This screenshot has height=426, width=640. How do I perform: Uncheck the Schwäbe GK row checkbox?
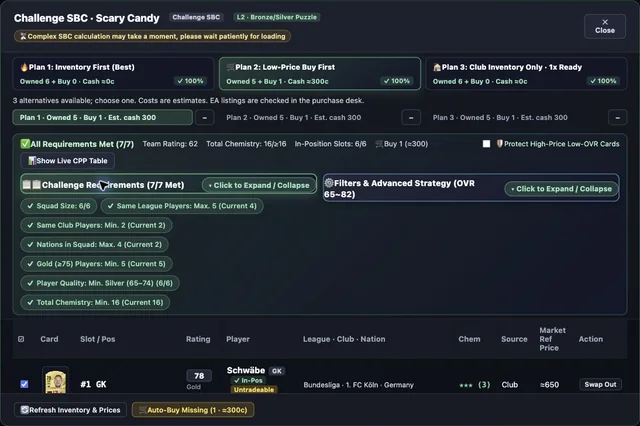pos(24,384)
